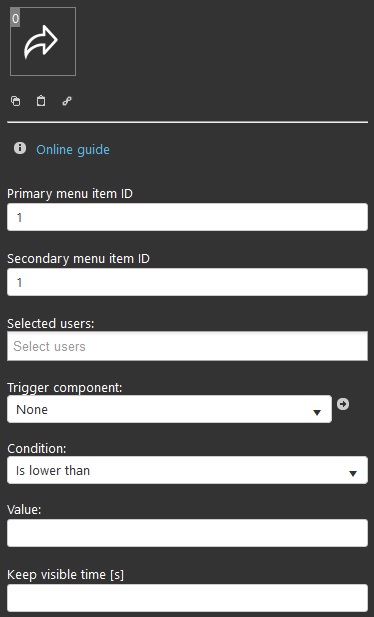
Task: Open the Condition dropdown set to Is lower than
Action: coord(187,470)
